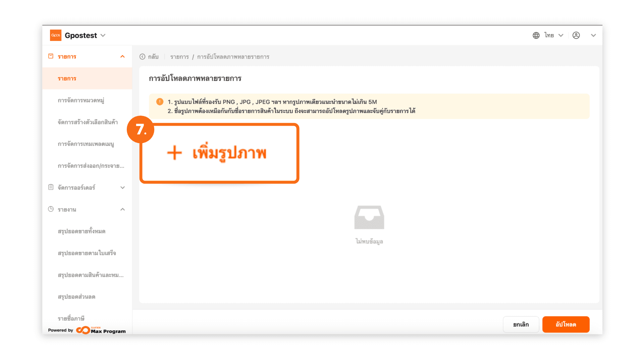
Task: Click the back arrow icon beside กลับ
Action: pyautogui.click(x=143, y=57)
